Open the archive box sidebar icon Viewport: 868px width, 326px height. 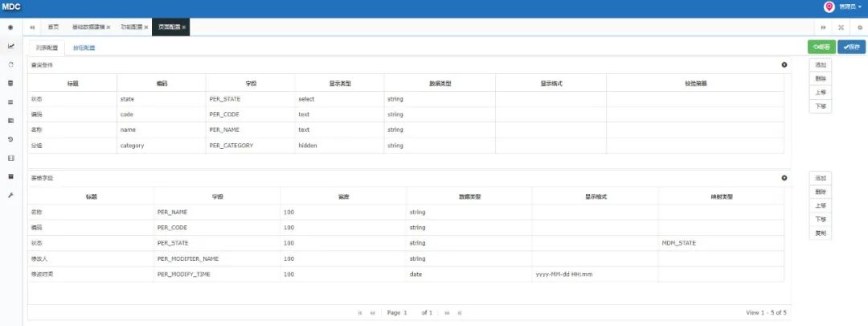(x=10, y=176)
